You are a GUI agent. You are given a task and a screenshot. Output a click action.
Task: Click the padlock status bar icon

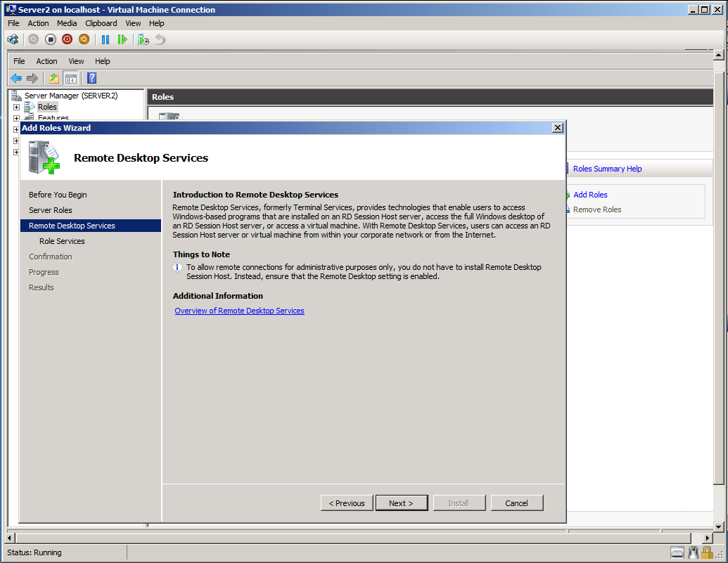[707, 552]
